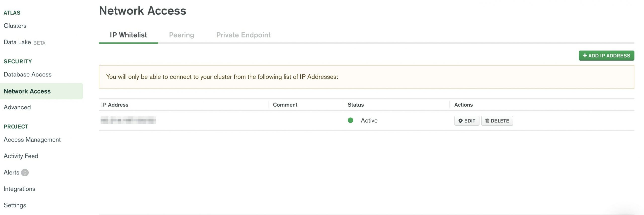Click the IP Address column header
The width and height of the screenshot is (644, 215).
point(115,105)
